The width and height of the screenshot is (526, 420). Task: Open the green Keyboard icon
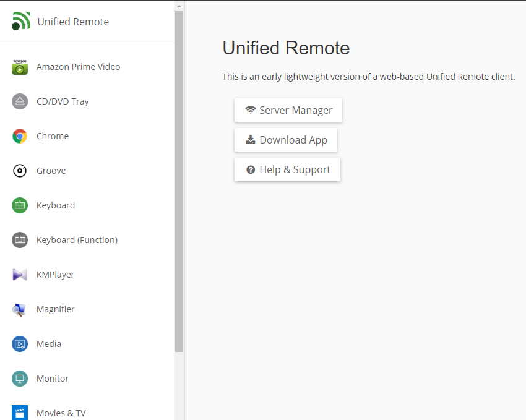20,205
